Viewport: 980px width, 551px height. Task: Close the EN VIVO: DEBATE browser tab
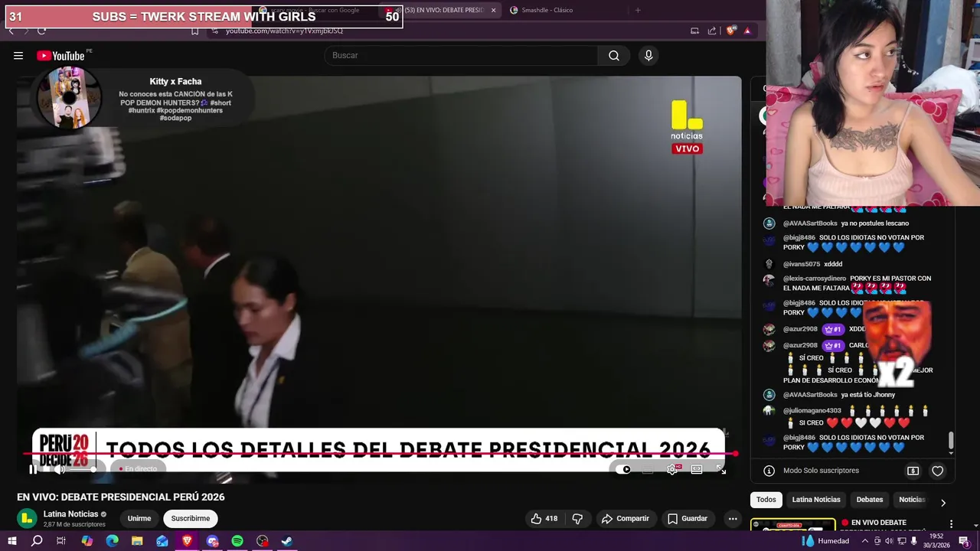pos(493,10)
